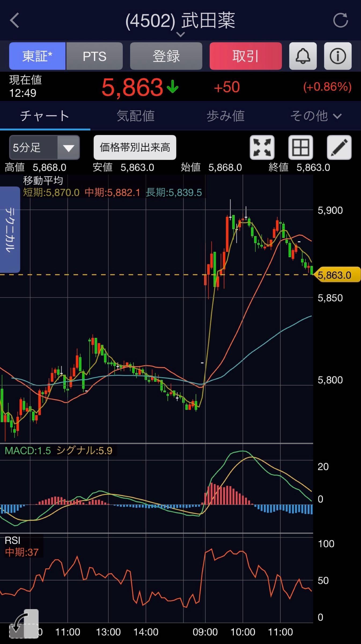
Task: Tap the 14:00 time axis label
Action: [146, 632]
